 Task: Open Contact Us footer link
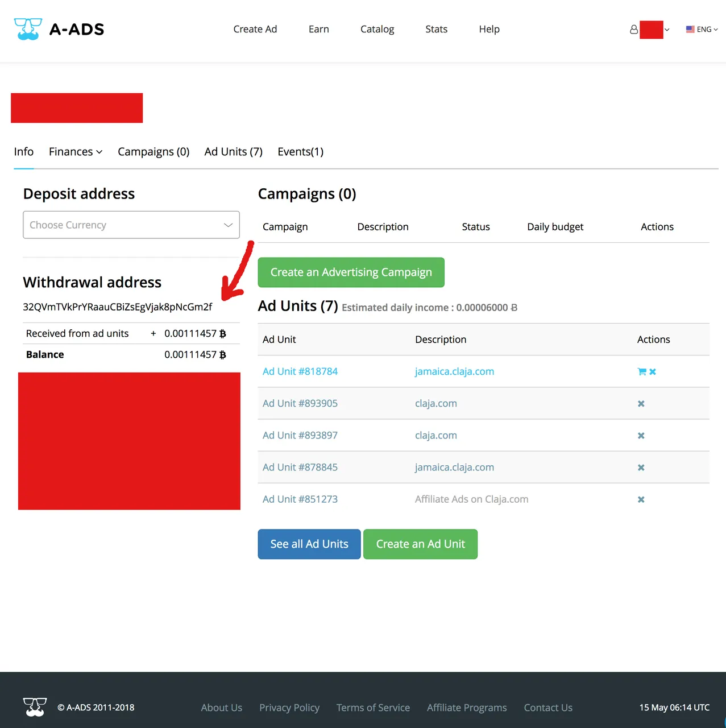(x=548, y=708)
